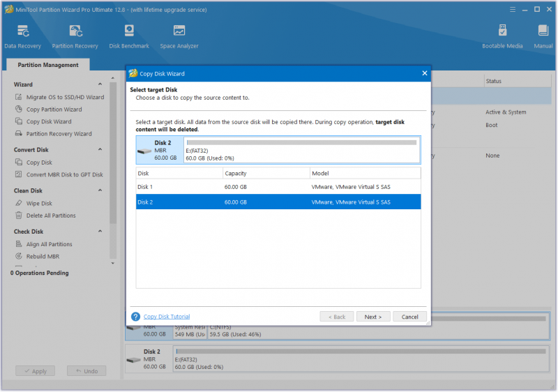Open the Manual icon
Screen dimensions: 558x392
(543, 37)
